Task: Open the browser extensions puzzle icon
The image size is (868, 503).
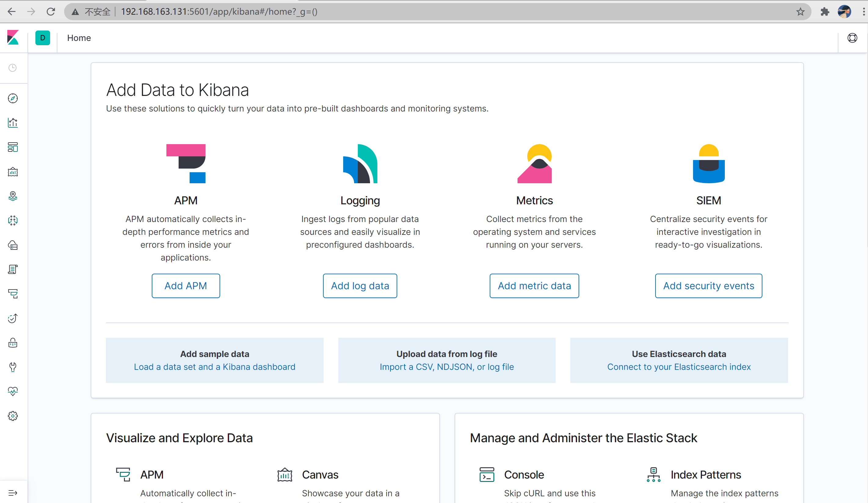Action: tap(825, 12)
